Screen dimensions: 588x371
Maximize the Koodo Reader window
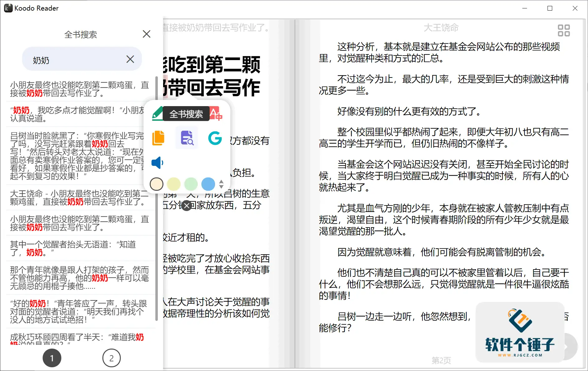pos(550,8)
